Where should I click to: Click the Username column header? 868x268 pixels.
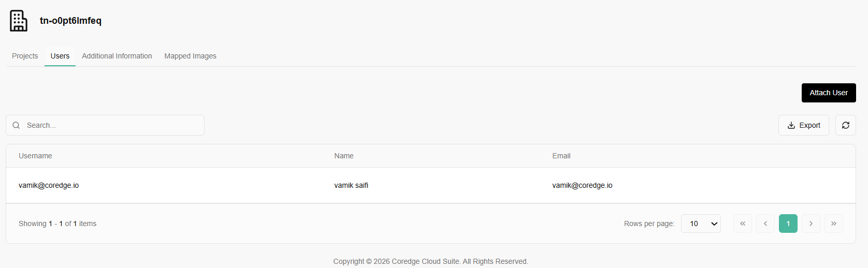35,156
